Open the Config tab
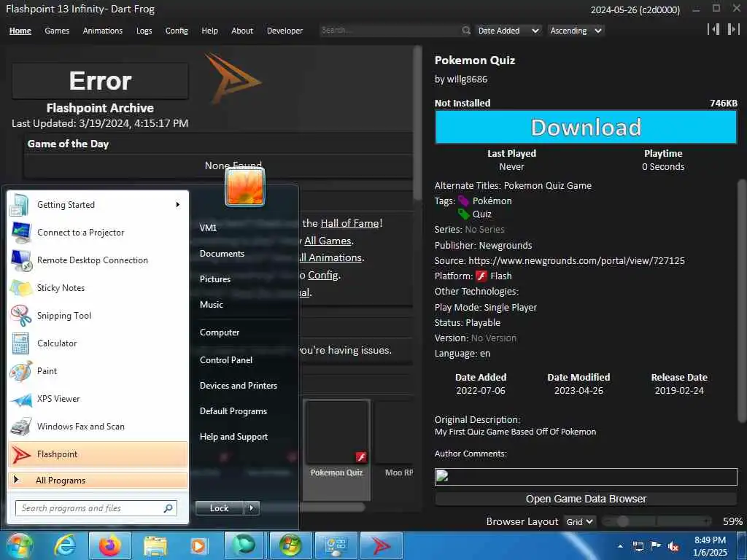 pyautogui.click(x=177, y=31)
